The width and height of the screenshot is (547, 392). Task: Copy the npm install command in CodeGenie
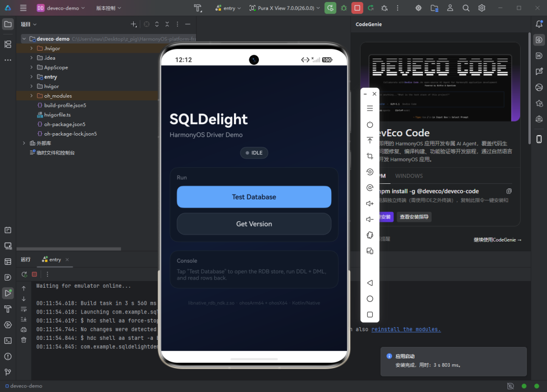pyautogui.click(x=509, y=191)
